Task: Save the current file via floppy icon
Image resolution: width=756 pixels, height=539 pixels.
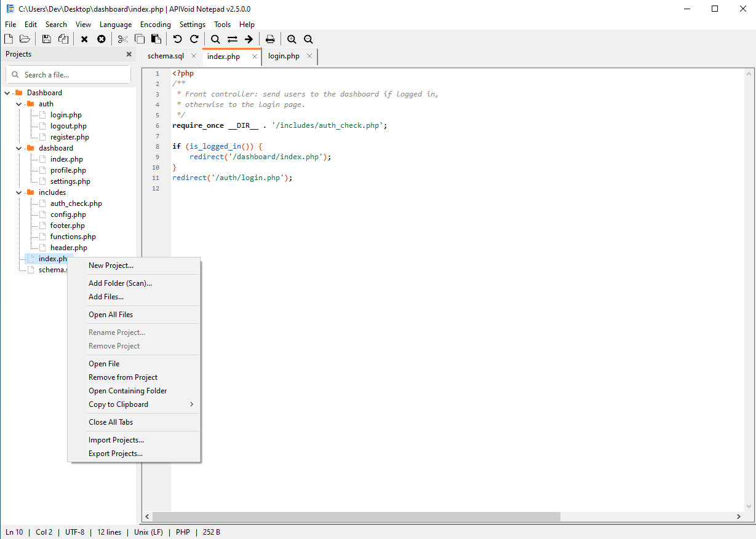Action: coord(47,39)
